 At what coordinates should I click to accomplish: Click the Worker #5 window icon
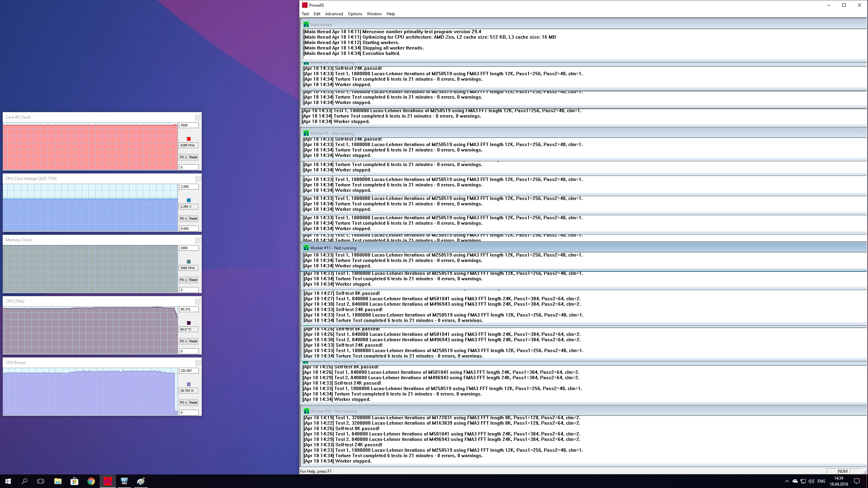tap(306, 133)
